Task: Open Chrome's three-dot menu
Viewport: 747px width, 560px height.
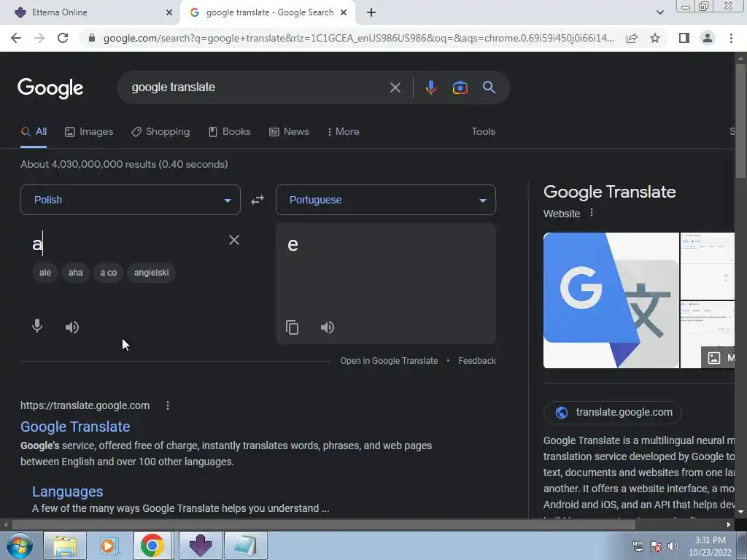Action: tap(731, 38)
